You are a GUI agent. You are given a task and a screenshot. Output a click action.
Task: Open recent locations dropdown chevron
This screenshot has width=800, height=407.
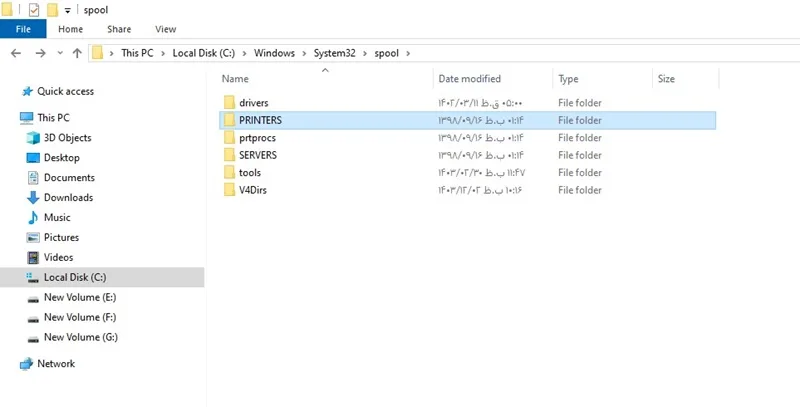(x=60, y=53)
